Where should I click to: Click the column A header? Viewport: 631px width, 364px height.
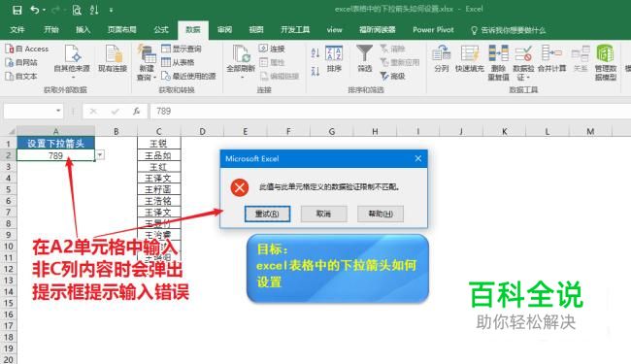(55, 131)
